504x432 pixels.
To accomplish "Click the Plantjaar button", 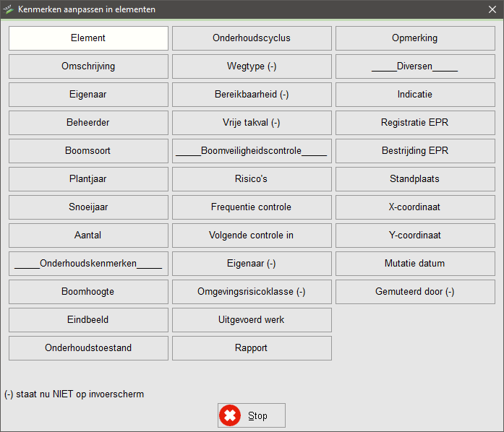I will [88, 179].
